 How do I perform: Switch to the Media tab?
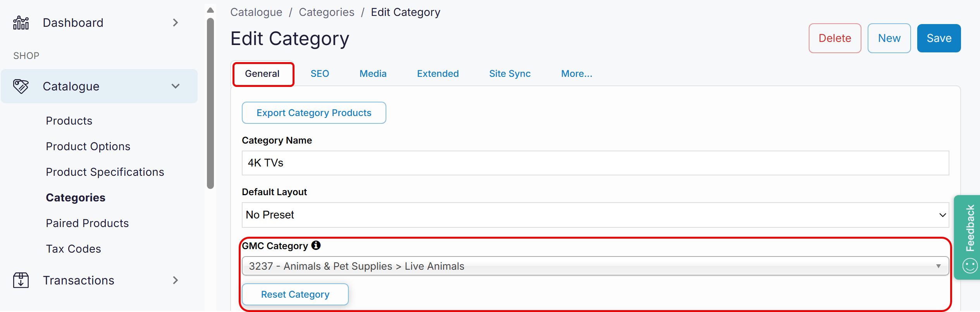[373, 74]
